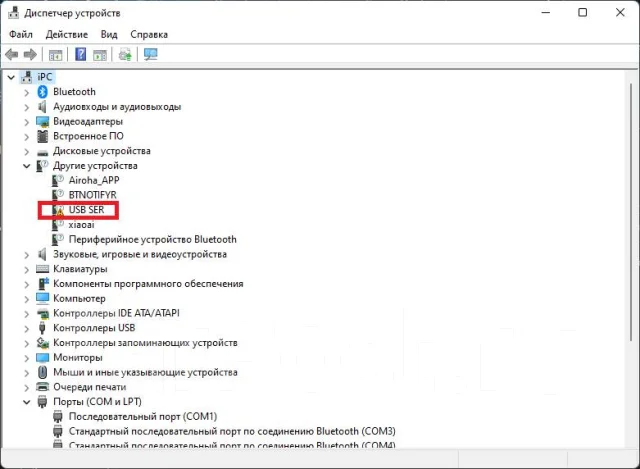
Task: Click the Периферийное устройство Bluetooth icon
Action: tap(58, 240)
